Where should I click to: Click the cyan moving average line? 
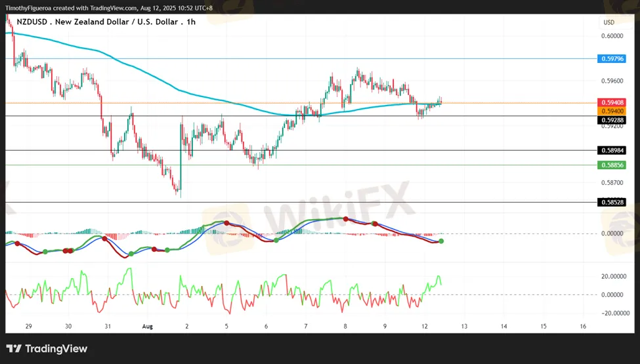163,83
